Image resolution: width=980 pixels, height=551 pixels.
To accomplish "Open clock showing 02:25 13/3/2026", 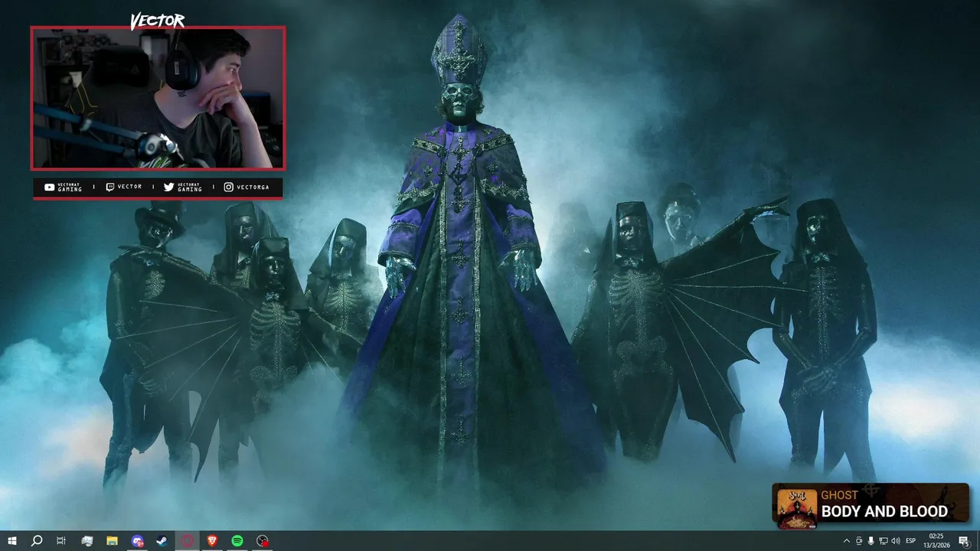I will coord(936,541).
